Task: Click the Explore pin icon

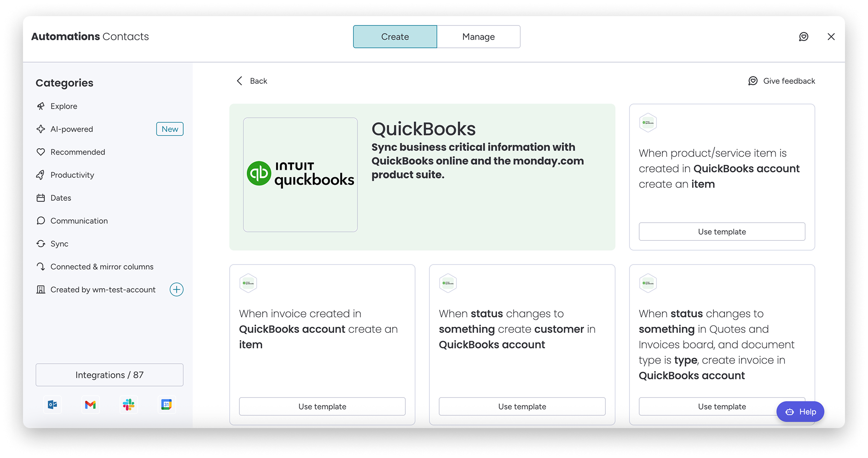Action: [x=41, y=106]
